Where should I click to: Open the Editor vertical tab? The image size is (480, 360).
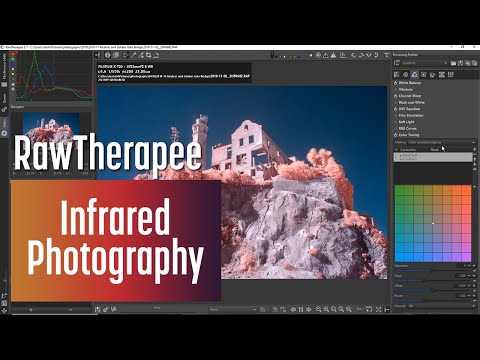[x=4, y=127]
